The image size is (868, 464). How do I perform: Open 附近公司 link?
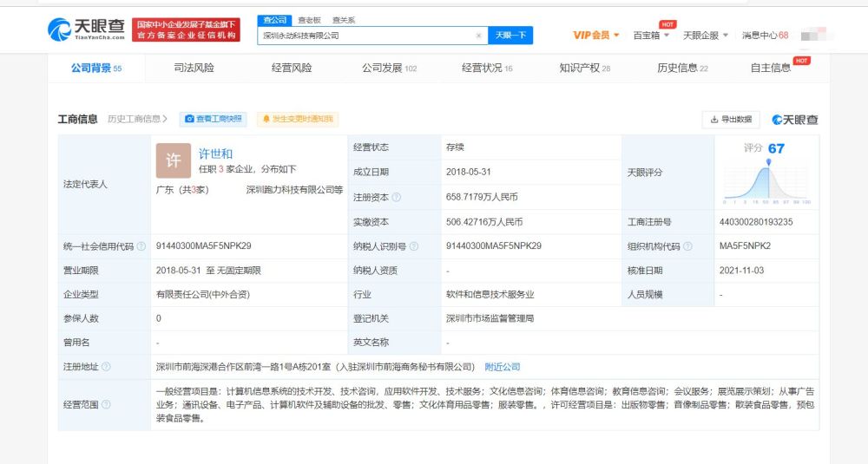[x=502, y=367]
